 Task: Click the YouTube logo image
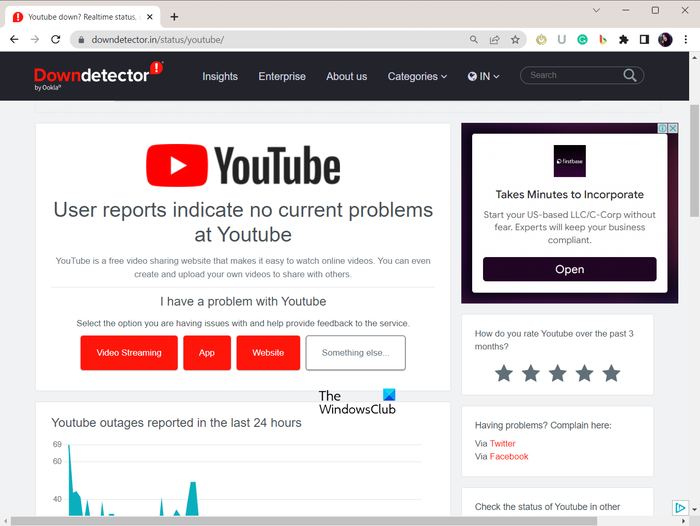tap(243, 165)
